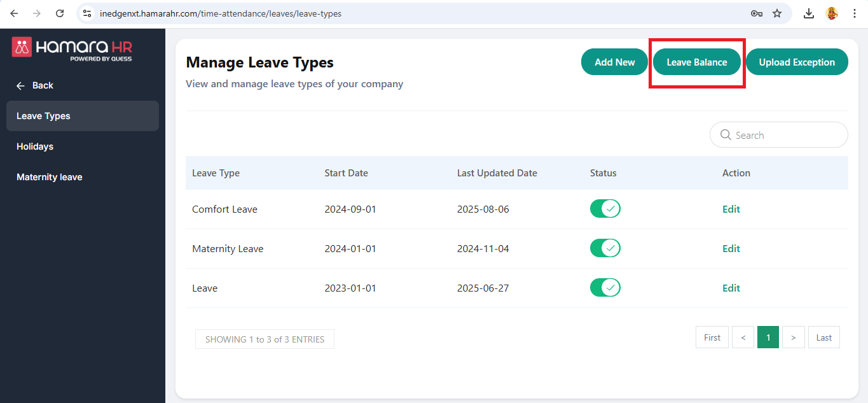
Task: Open the browser three-dot menu
Action: pos(855,13)
